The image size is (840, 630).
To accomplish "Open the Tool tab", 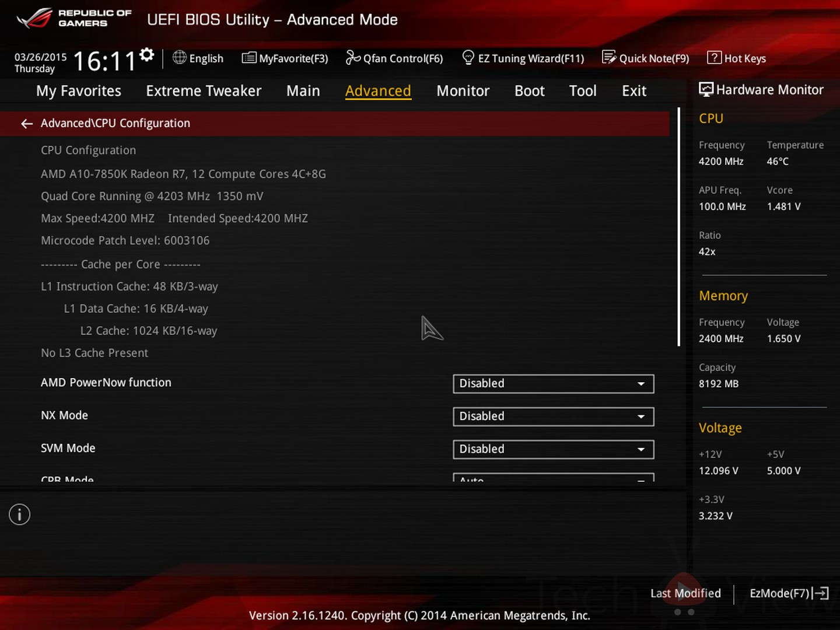I will (583, 91).
